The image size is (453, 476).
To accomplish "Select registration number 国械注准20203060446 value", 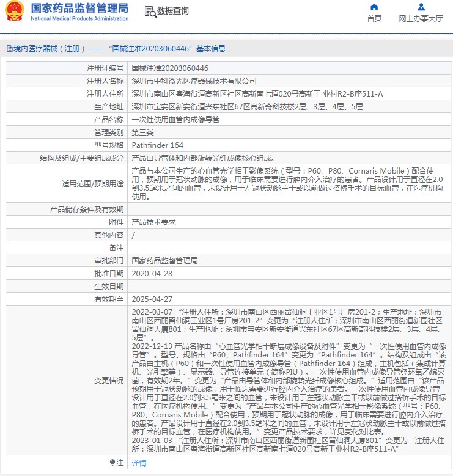I will pos(170,68).
